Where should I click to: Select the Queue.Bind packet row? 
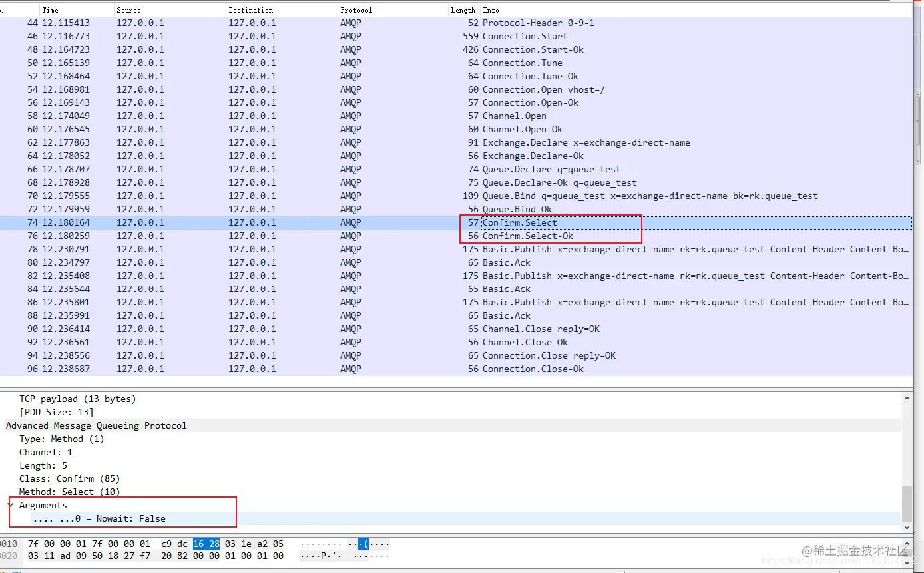click(x=456, y=196)
